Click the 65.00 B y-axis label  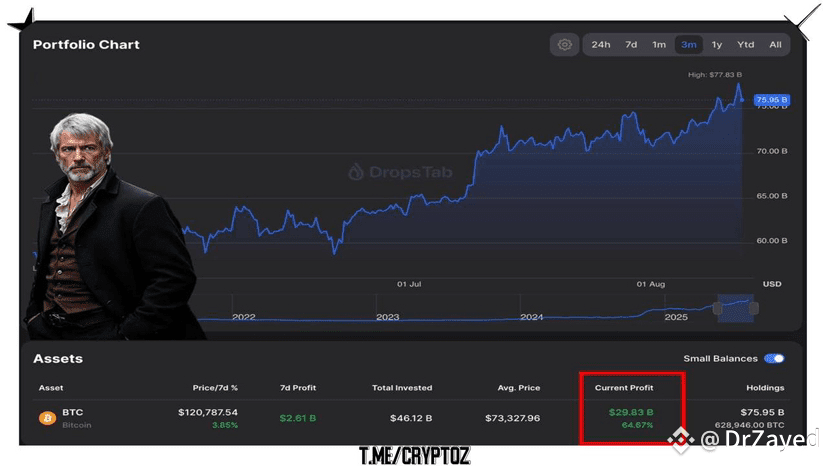point(772,196)
